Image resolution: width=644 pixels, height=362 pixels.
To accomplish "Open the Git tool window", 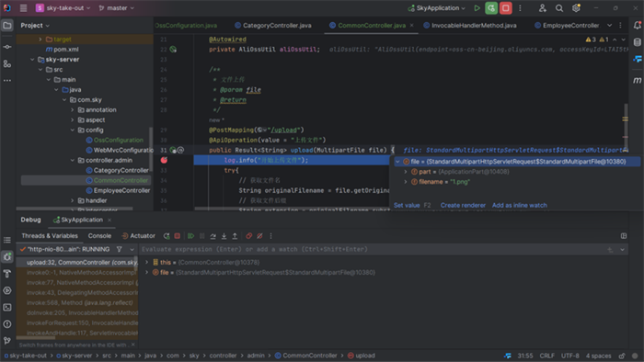I will click(x=7, y=340).
